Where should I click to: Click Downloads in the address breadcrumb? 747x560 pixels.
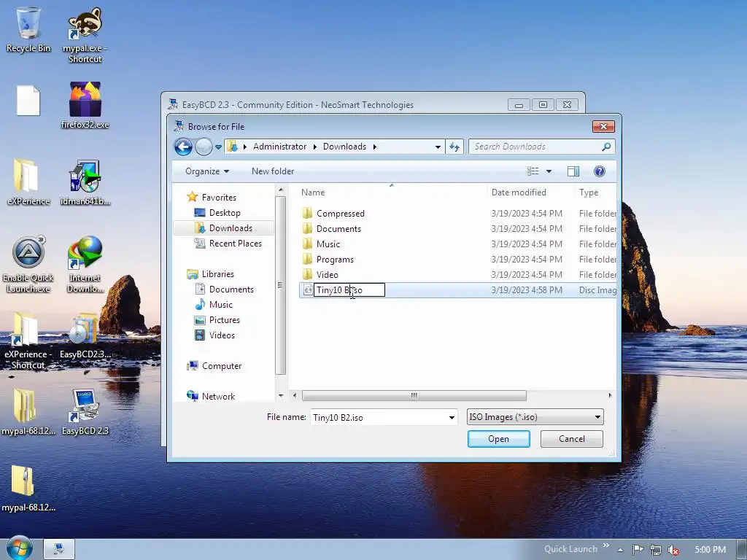344,147
